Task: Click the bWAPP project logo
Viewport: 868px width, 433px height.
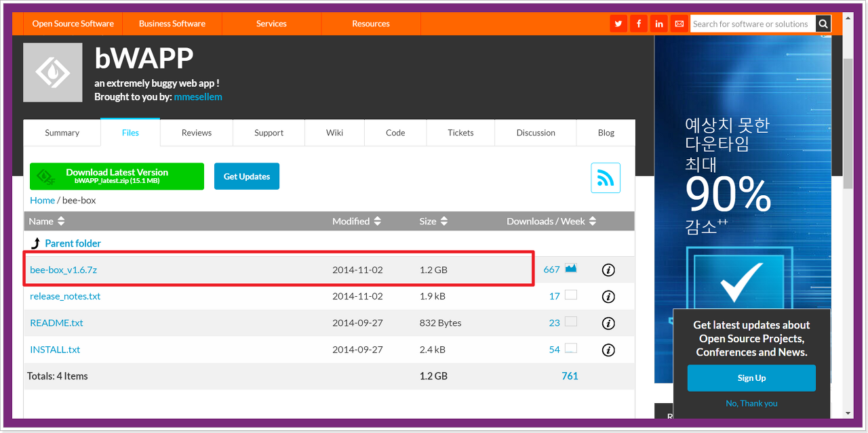Action: pyautogui.click(x=53, y=73)
